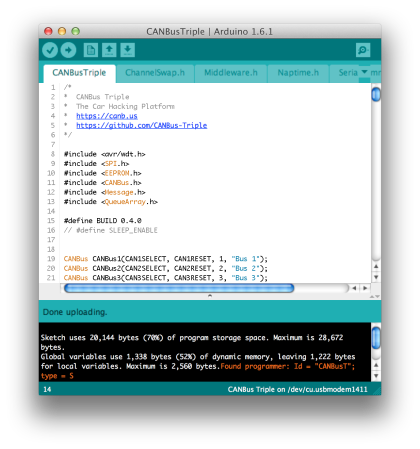This screenshot has height=449, width=420.
Task: Open the Serial Monitor magnifier icon
Action: click(363, 50)
